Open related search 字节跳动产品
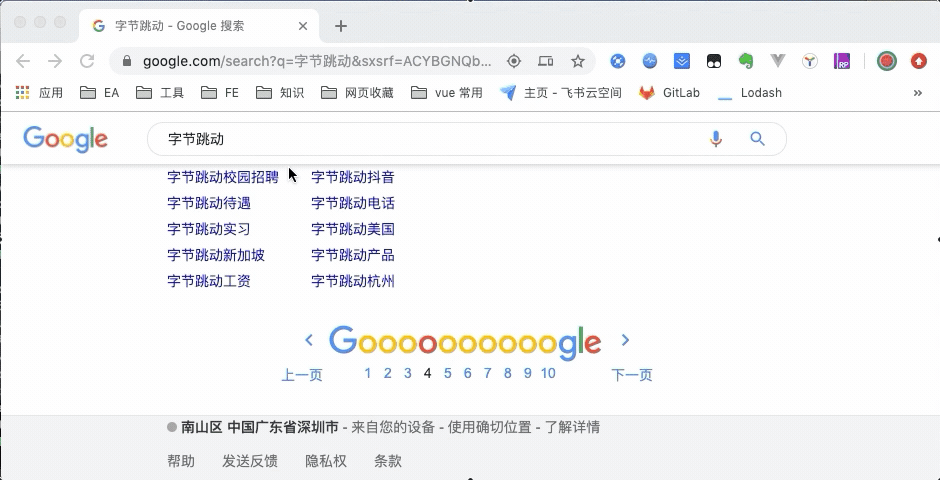The image size is (940, 480). 352,255
